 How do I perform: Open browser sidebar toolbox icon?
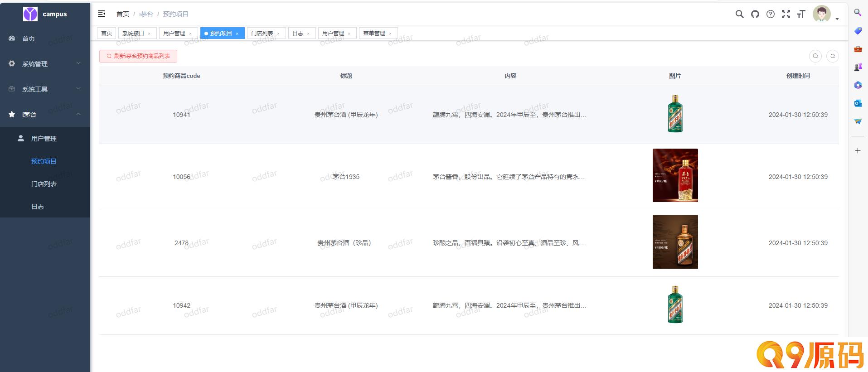coord(858,49)
